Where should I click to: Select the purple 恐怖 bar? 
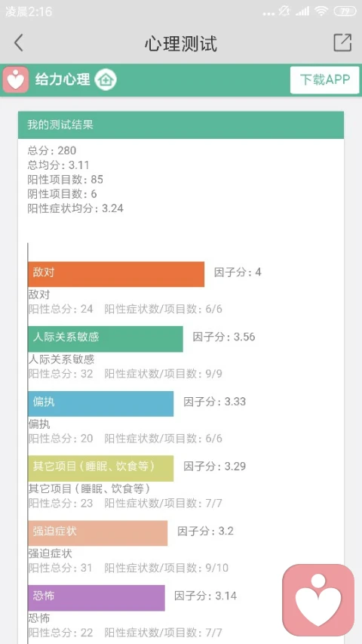pyautogui.click(x=97, y=598)
